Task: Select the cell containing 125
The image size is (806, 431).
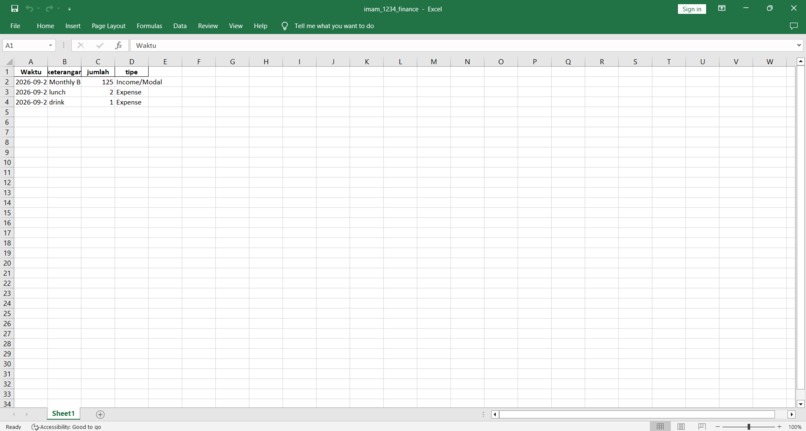Action: point(98,82)
